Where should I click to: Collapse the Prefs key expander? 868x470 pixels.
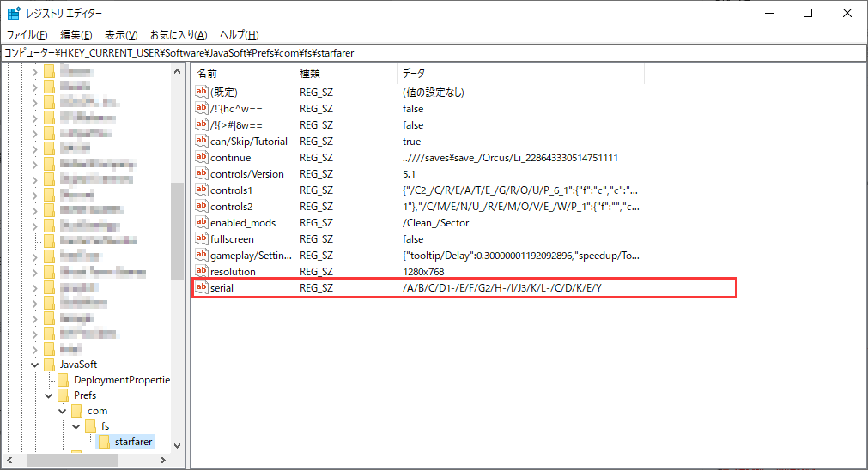pos(49,395)
